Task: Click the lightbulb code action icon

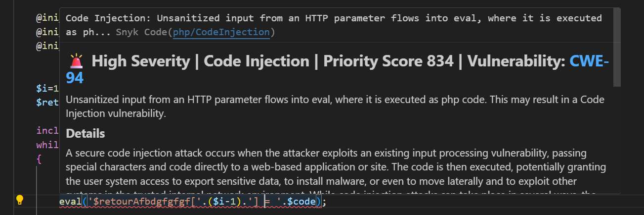Action: coord(20,200)
